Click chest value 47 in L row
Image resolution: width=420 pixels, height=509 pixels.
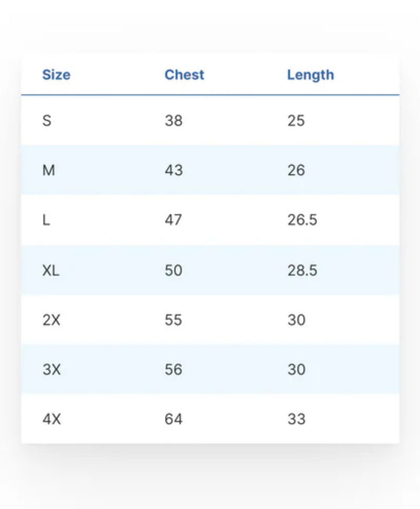click(x=173, y=220)
